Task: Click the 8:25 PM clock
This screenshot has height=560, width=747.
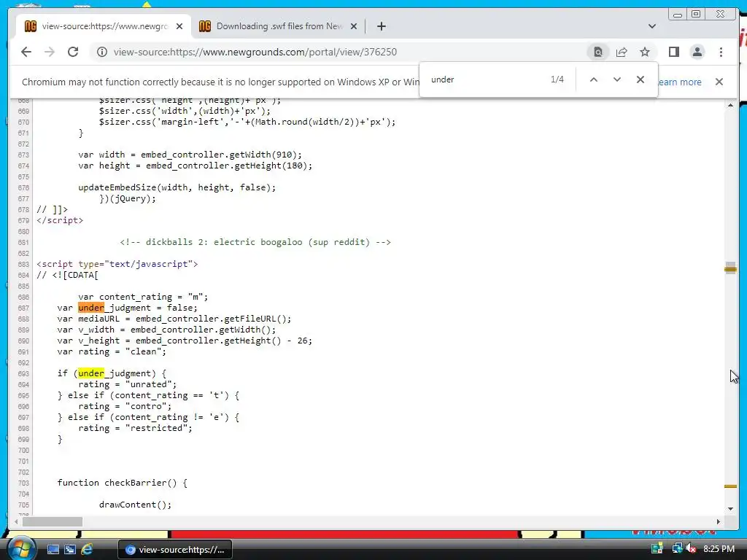Action: (719, 548)
